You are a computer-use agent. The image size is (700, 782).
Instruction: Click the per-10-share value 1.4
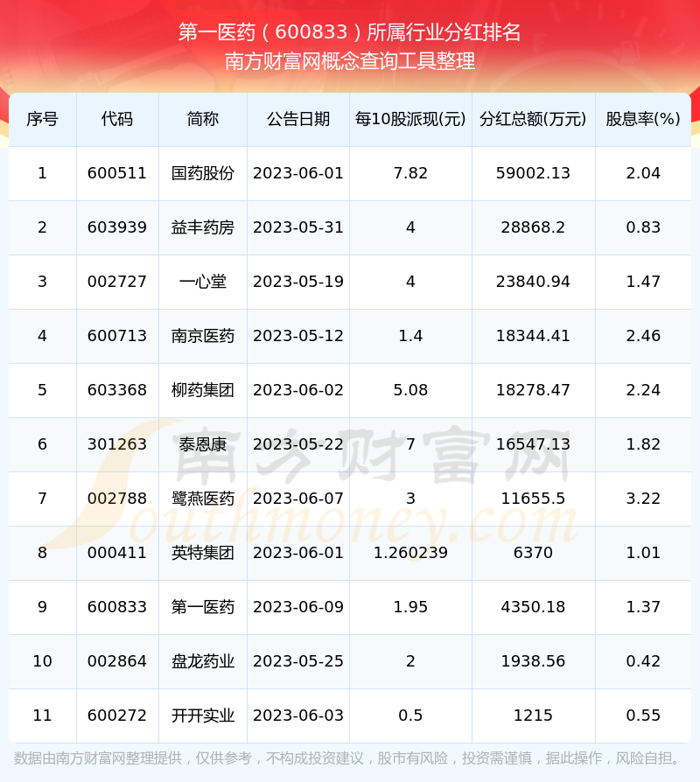pyautogui.click(x=410, y=336)
